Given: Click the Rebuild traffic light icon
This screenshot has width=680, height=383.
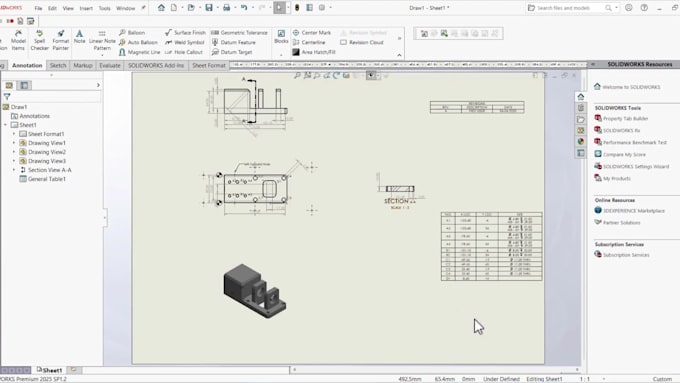Looking at the screenshot, I should click(297, 8).
